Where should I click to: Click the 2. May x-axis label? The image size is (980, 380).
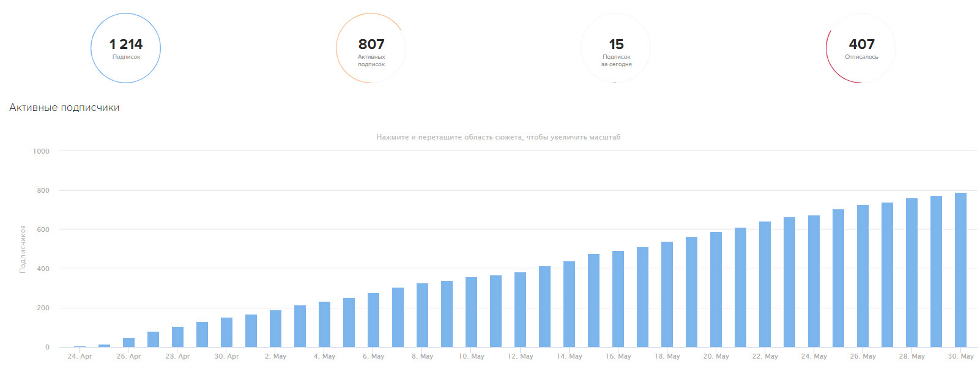(275, 356)
